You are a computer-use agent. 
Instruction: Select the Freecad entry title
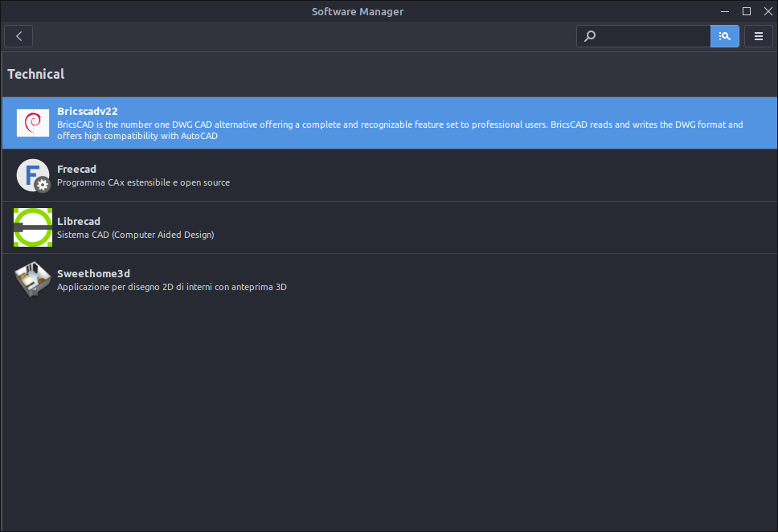[76, 170]
